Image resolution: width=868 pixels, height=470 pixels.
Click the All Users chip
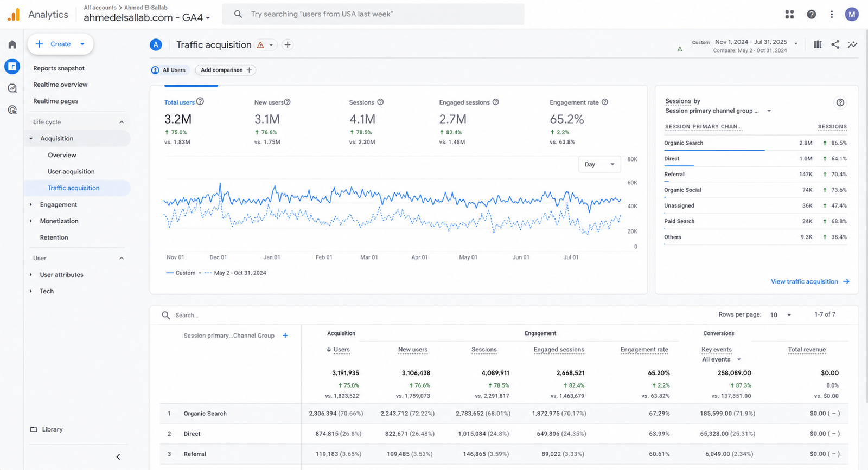pyautogui.click(x=169, y=70)
